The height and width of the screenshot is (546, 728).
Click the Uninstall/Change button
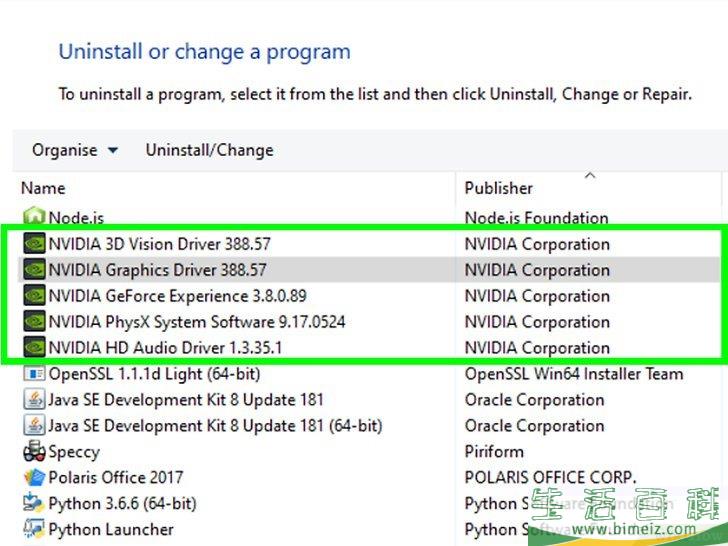[209, 150]
